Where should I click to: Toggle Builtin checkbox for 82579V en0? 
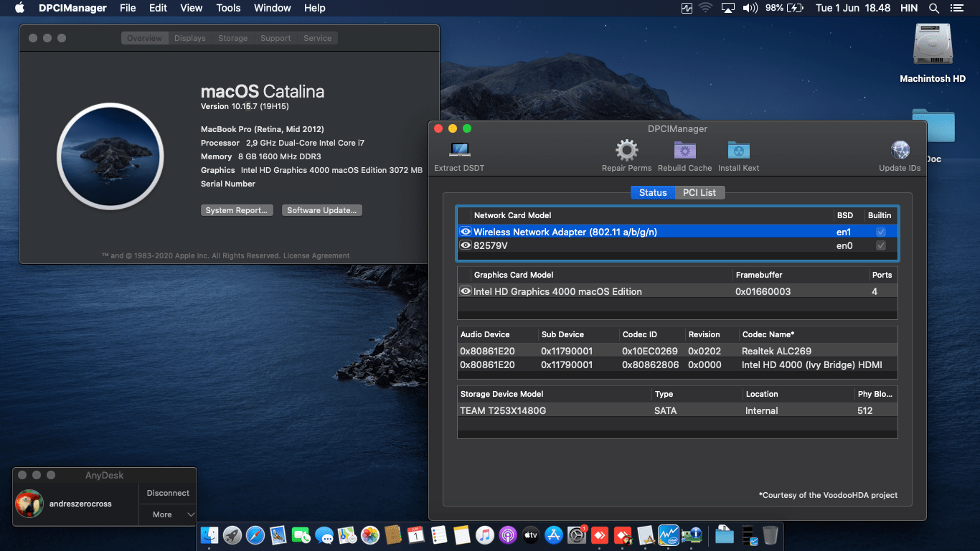881,245
